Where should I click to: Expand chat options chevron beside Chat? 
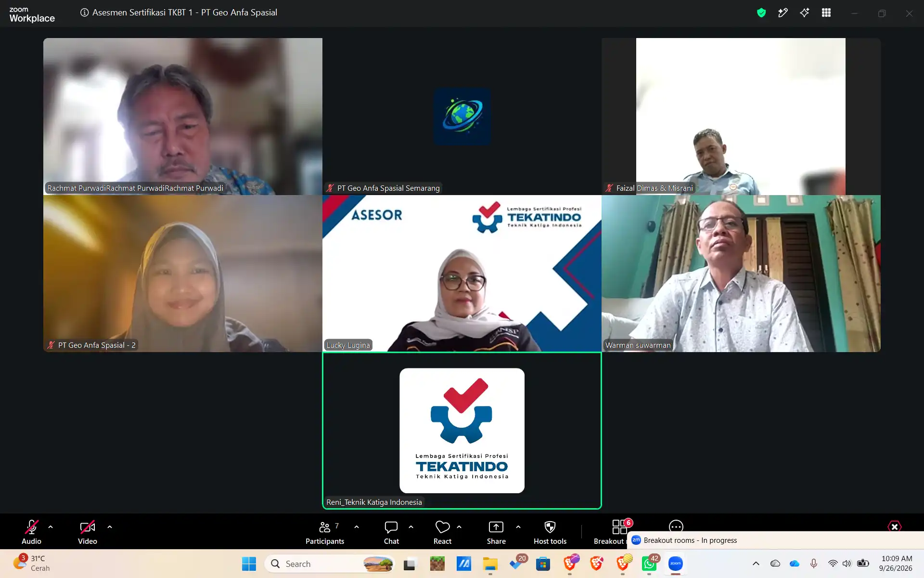[x=411, y=527]
